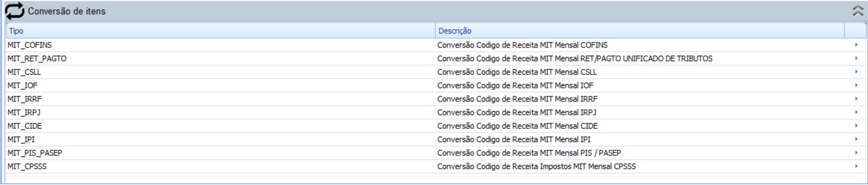Sort by the Tipo column header

click(220, 31)
